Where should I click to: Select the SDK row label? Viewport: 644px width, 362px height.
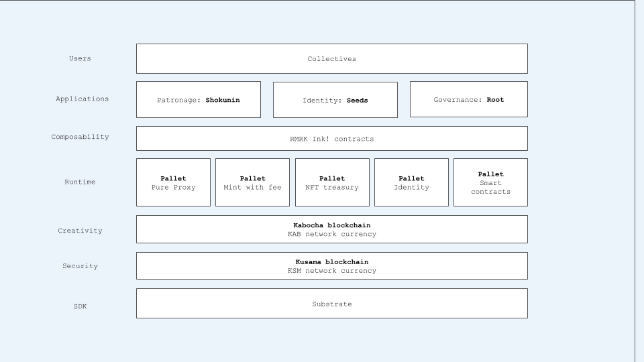[x=80, y=306]
